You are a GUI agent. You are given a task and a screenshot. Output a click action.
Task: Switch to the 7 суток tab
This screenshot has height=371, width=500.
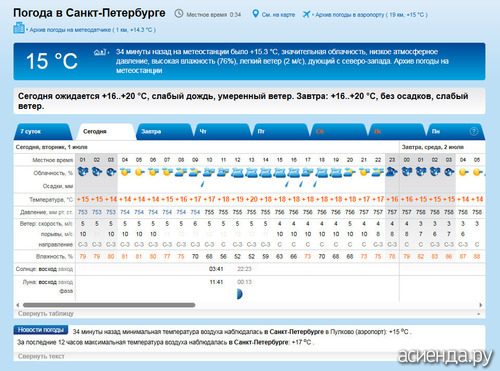click(x=43, y=132)
